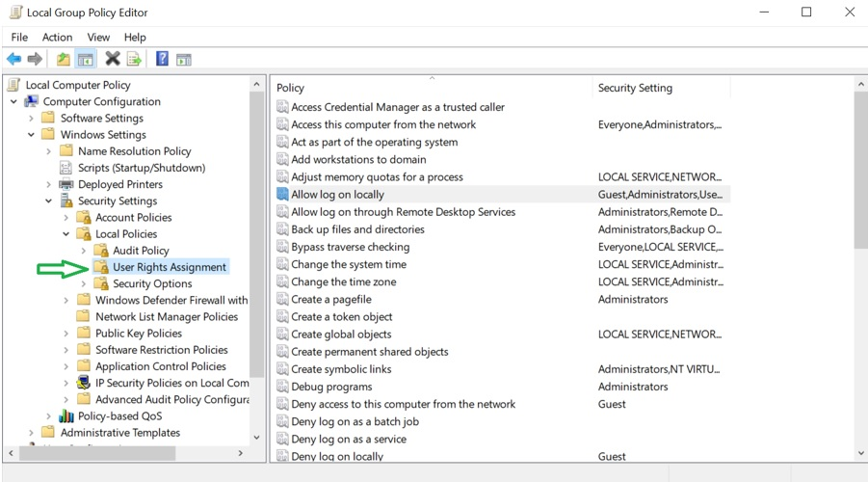Collapse the Local Policies tree node

click(66, 234)
